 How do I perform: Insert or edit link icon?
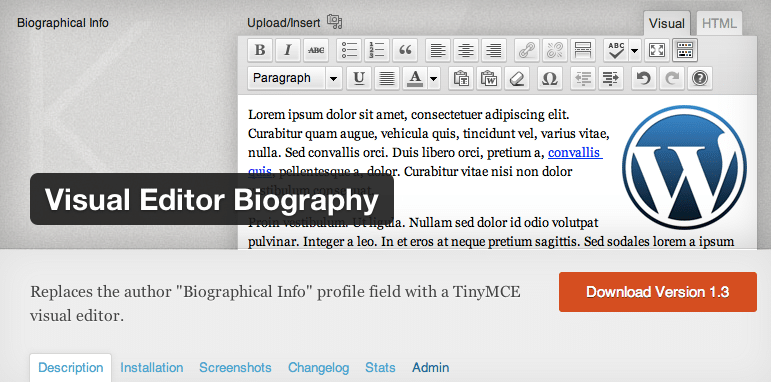[x=527, y=50]
